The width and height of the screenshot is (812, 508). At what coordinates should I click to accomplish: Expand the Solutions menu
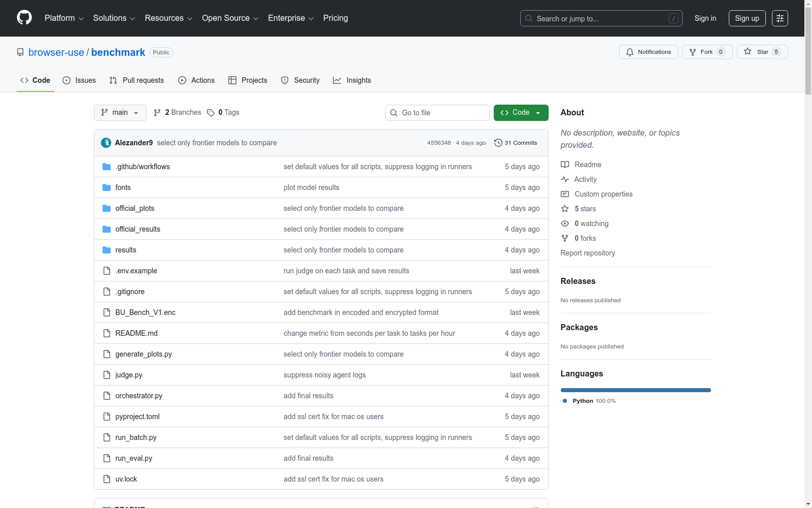114,18
